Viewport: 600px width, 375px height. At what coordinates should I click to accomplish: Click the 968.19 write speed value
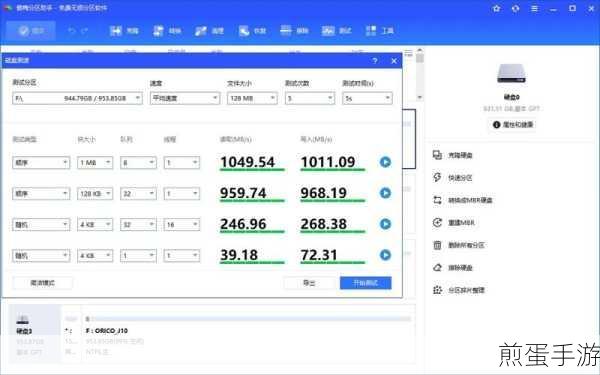click(x=324, y=193)
